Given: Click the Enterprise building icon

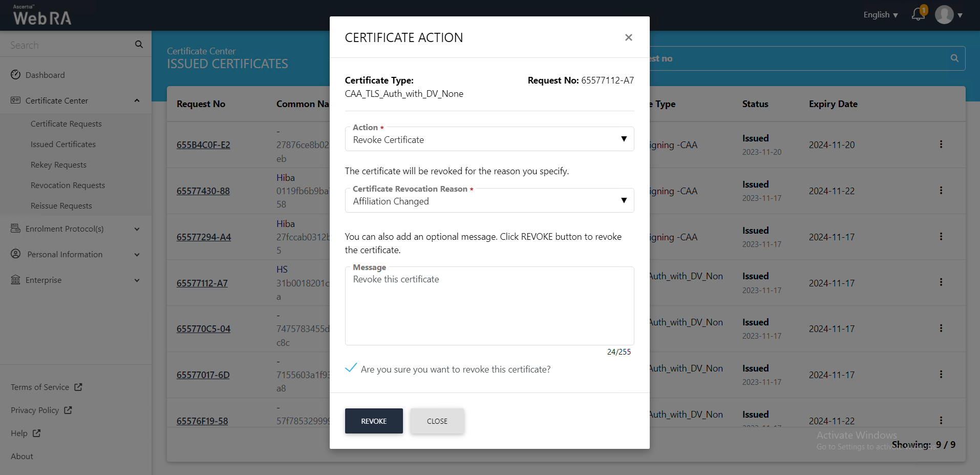Looking at the screenshot, I should (x=16, y=280).
